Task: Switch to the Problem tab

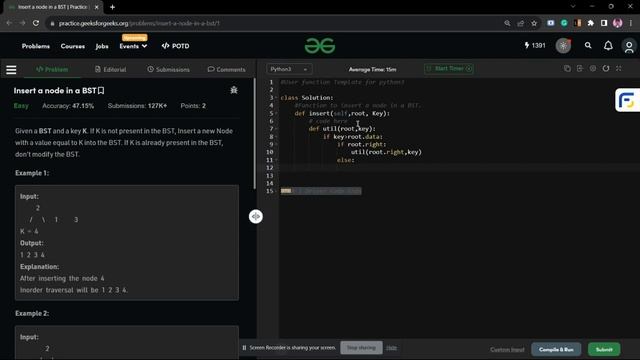Action: (x=52, y=69)
